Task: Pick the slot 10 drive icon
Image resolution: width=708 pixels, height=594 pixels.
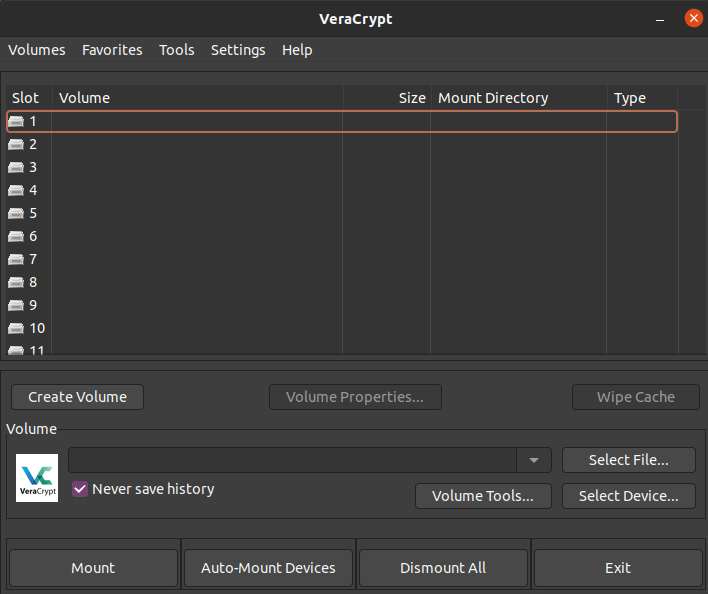Action: click(x=16, y=329)
